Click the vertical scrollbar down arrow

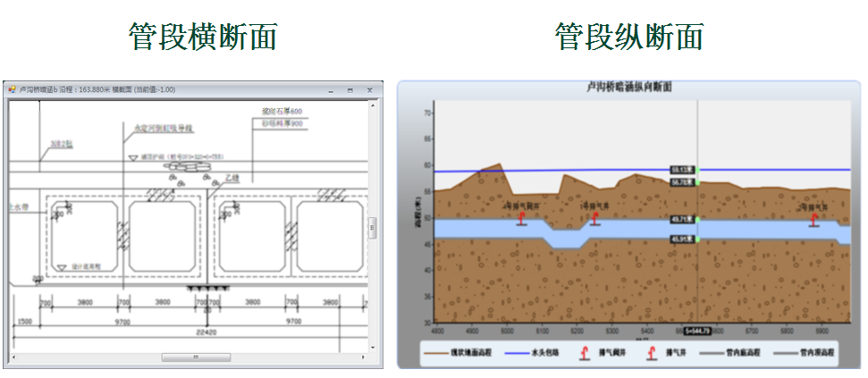pyautogui.click(x=373, y=348)
